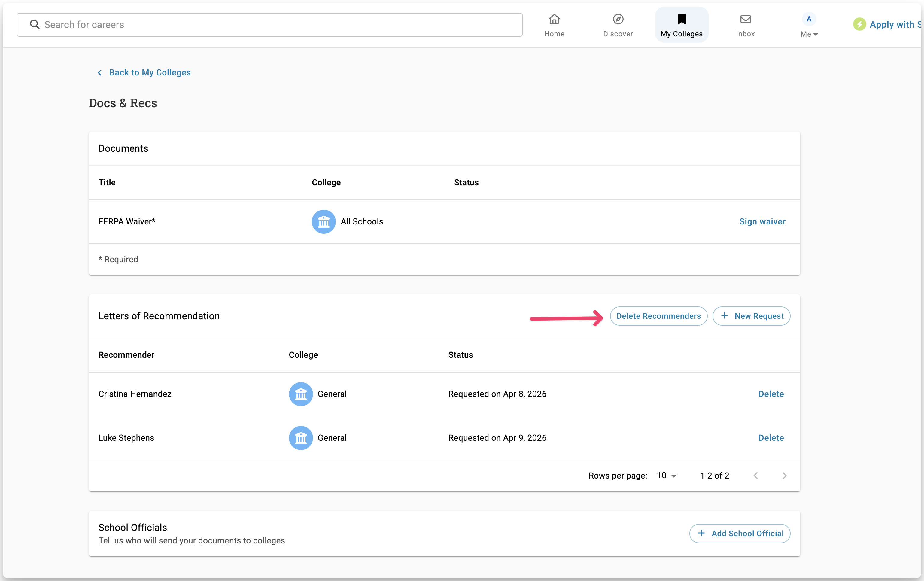Viewport: 924px width, 581px height.
Task: Go to previous page of recommenders
Action: [x=755, y=476]
